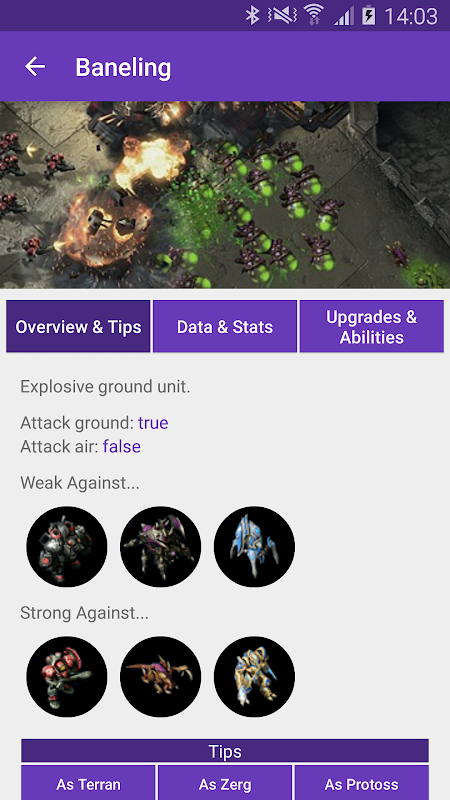
Task: Open the Data & Stats tab
Action: pyautogui.click(x=225, y=327)
